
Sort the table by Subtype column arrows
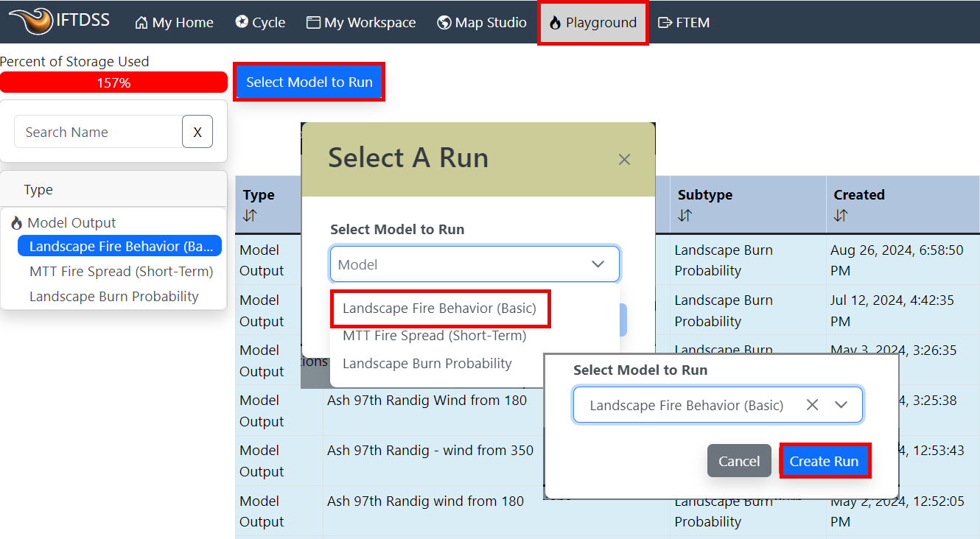(x=685, y=216)
